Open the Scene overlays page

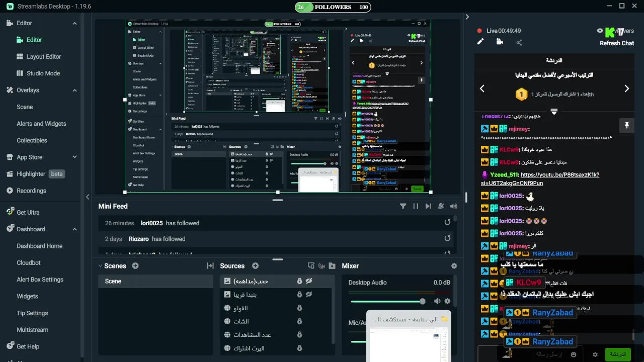(25, 107)
